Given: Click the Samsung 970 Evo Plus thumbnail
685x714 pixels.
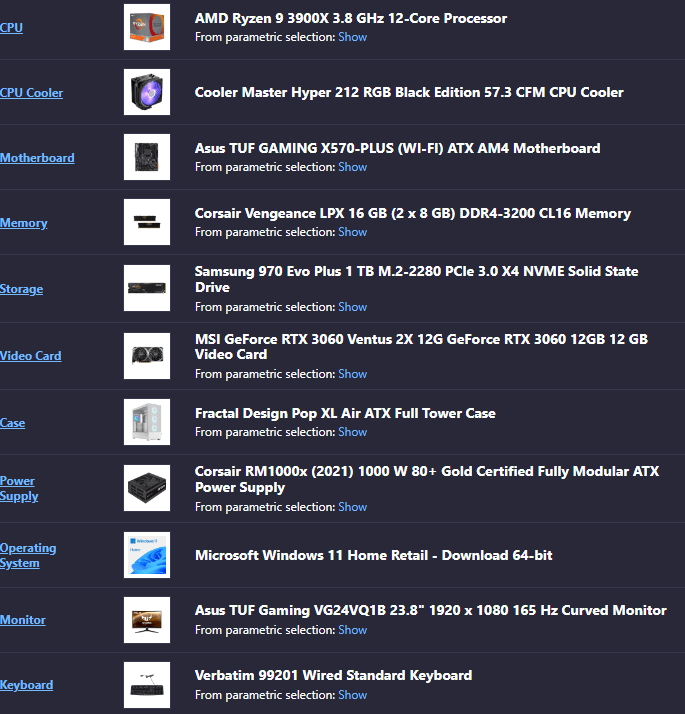Looking at the screenshot, I should pos(147,288).
